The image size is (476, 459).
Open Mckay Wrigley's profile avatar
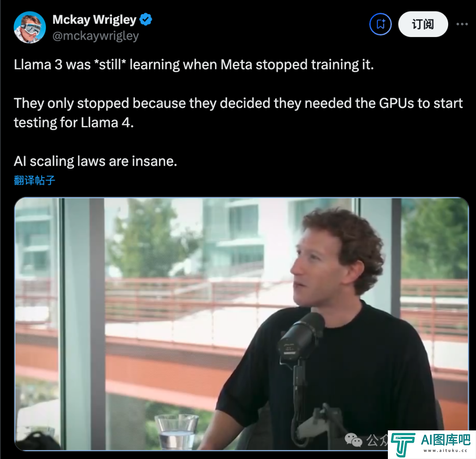click(30, 27)
